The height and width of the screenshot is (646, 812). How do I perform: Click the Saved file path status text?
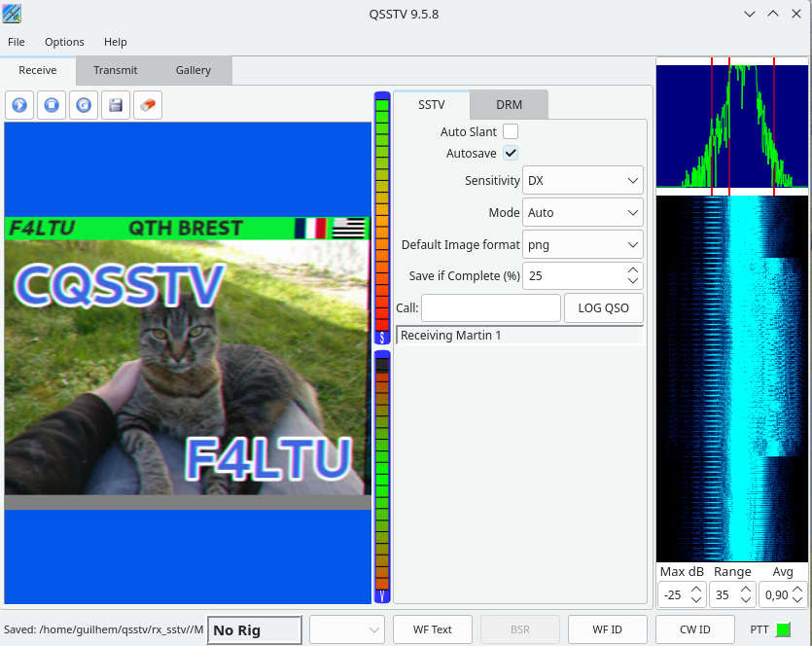coord(103,629)
